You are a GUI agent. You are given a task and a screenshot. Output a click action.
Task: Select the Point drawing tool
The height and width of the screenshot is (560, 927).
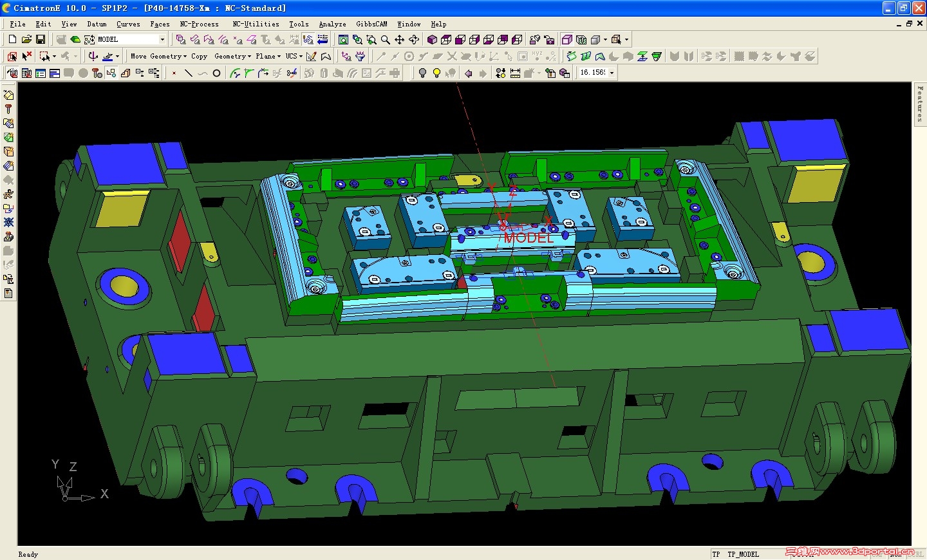pyautogui.click(x=174, y=73)
